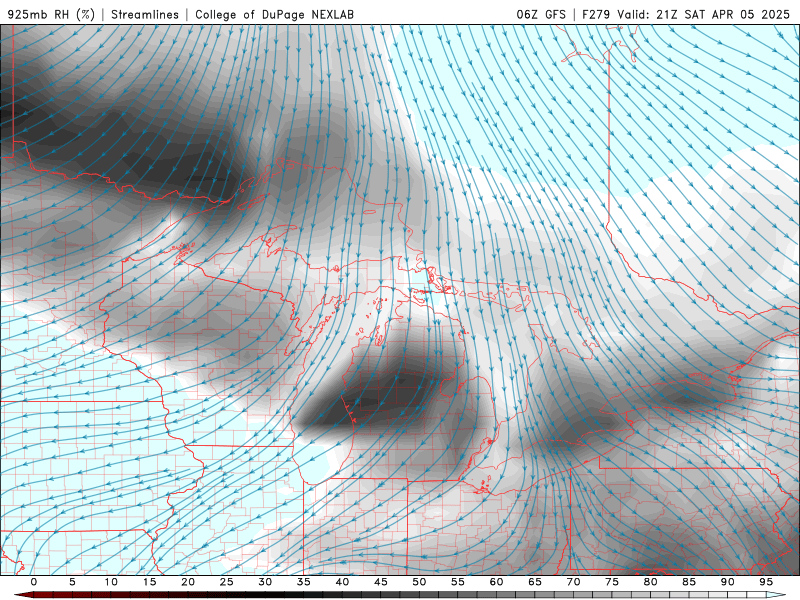Click the "15" colorbar scale label
Screen dimensions: 800x600
point(149,582)
